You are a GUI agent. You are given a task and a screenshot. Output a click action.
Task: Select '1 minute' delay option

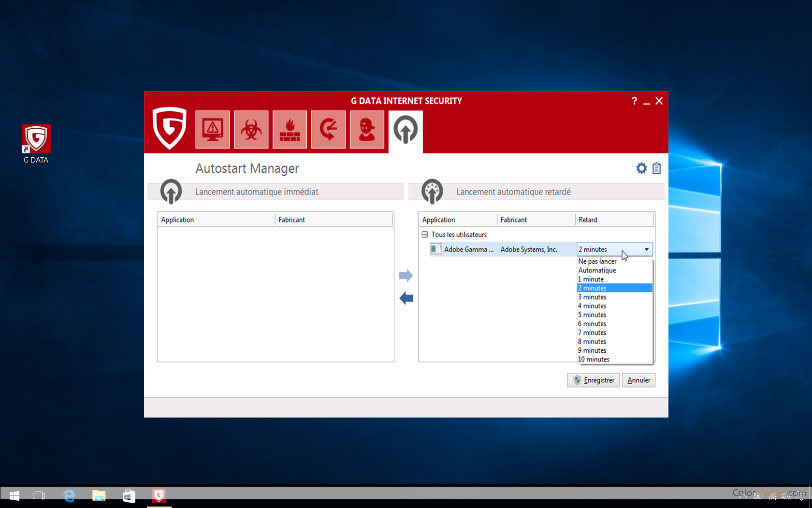(615, 279)
